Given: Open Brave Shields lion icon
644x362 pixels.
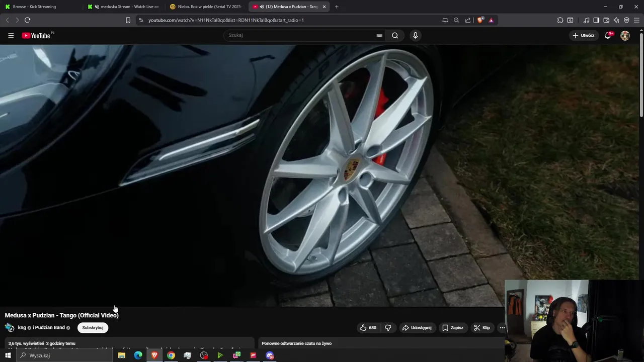Looking at the screenshot, I should point(480,20).
